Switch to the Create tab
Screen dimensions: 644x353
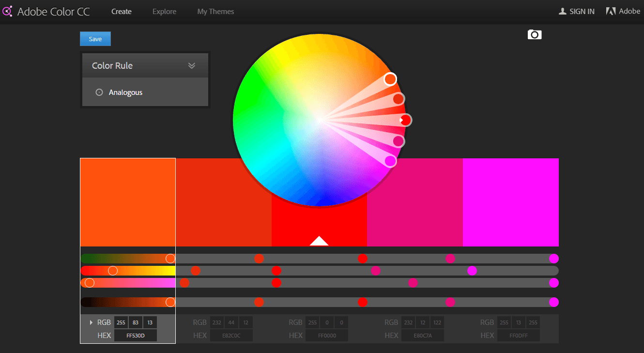point(122,12)
